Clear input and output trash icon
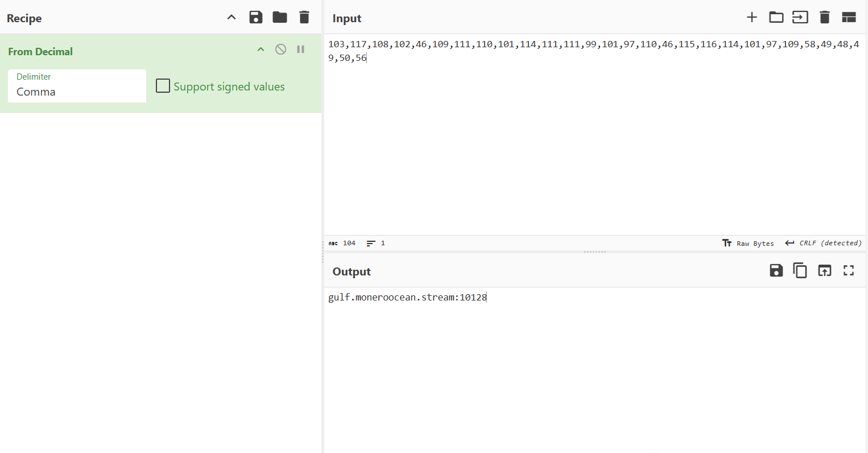The image size is (868, 453). click(x=825, y=17)
